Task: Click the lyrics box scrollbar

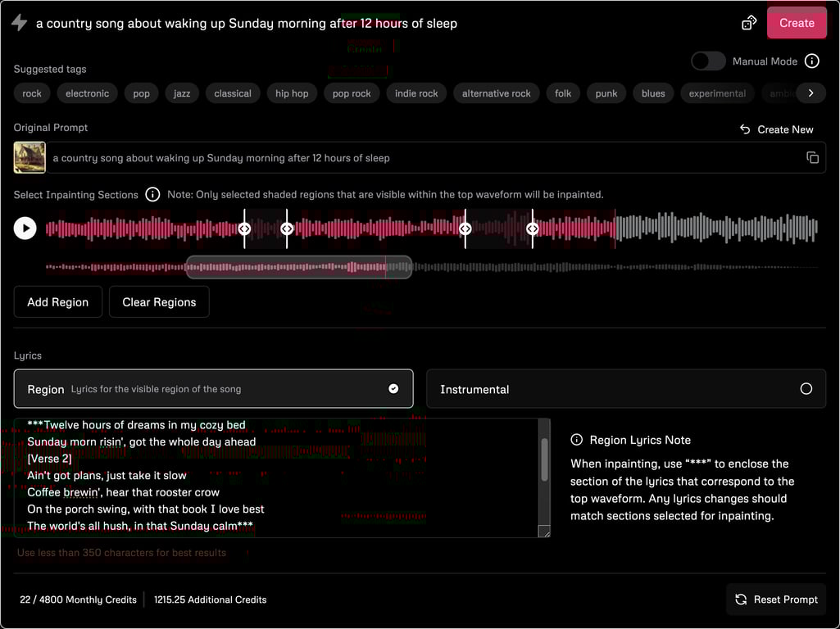Action: coord(544,460)
